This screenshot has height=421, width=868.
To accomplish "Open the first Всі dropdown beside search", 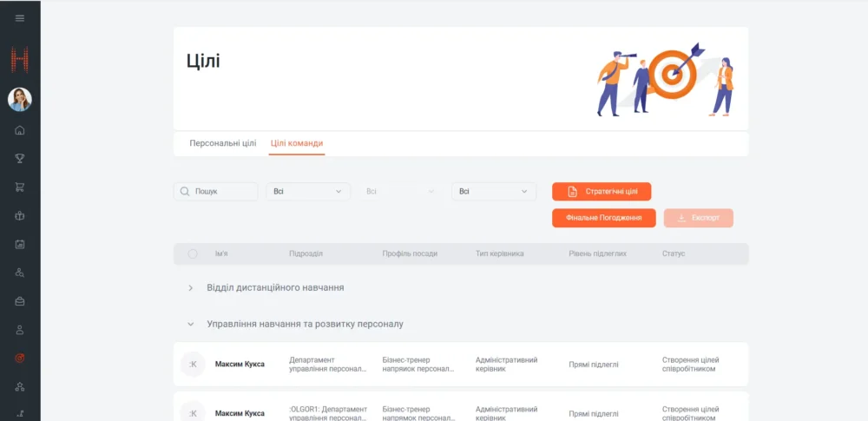I will click(308, 192).
